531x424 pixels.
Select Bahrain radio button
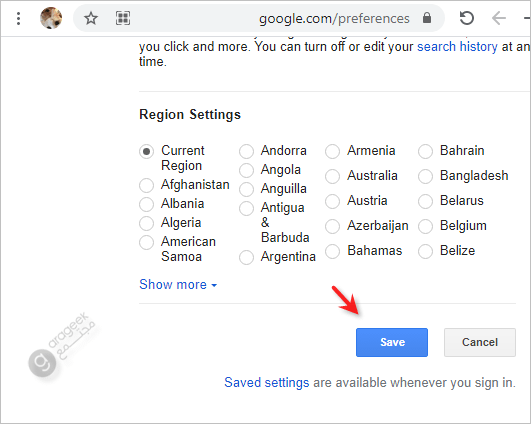pos(425,151)
